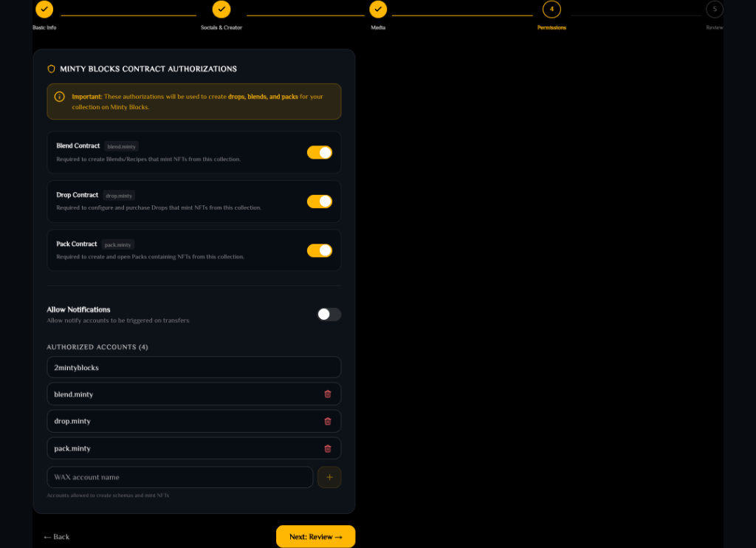
Task: Click the shield icon beside Contract Authorizations
Action: (51, 69)
